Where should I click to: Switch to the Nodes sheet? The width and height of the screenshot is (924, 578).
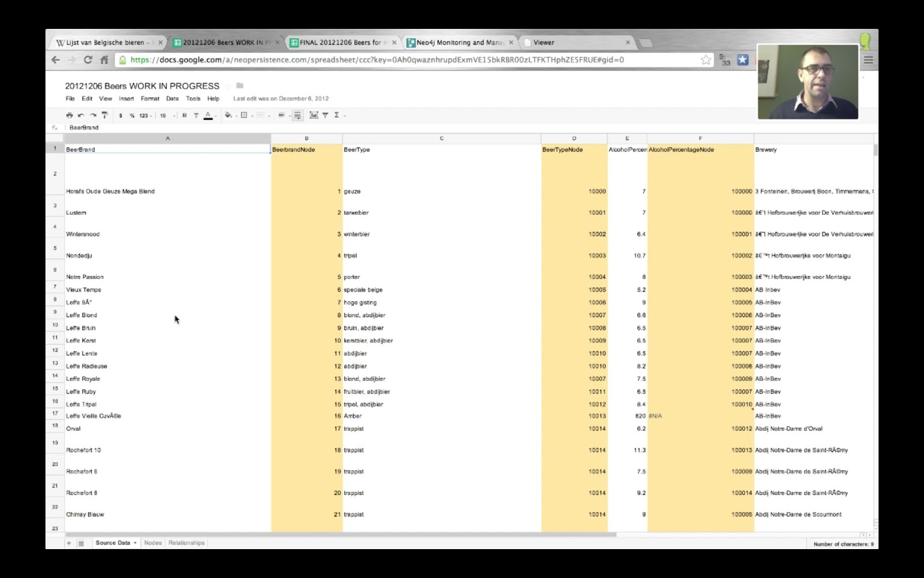pyautogui.click(x=153, y=543)
